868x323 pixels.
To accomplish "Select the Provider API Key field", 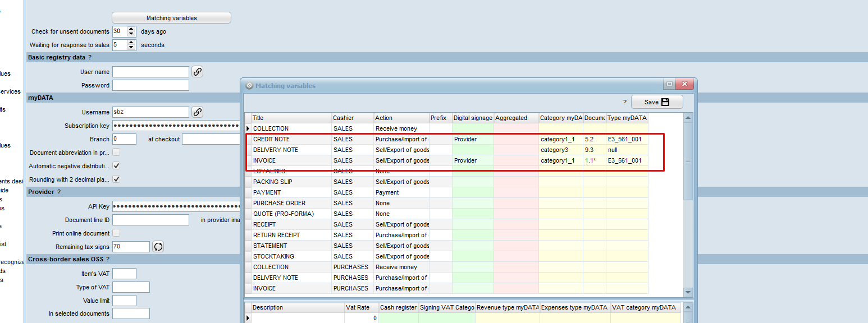I will tap(176, 206).
